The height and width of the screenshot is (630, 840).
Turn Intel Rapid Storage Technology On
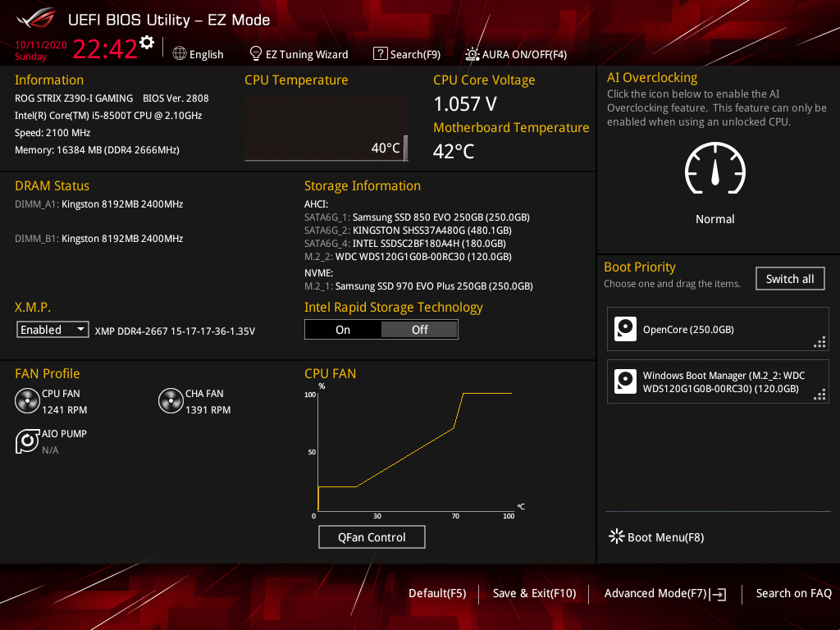[343, 330]
